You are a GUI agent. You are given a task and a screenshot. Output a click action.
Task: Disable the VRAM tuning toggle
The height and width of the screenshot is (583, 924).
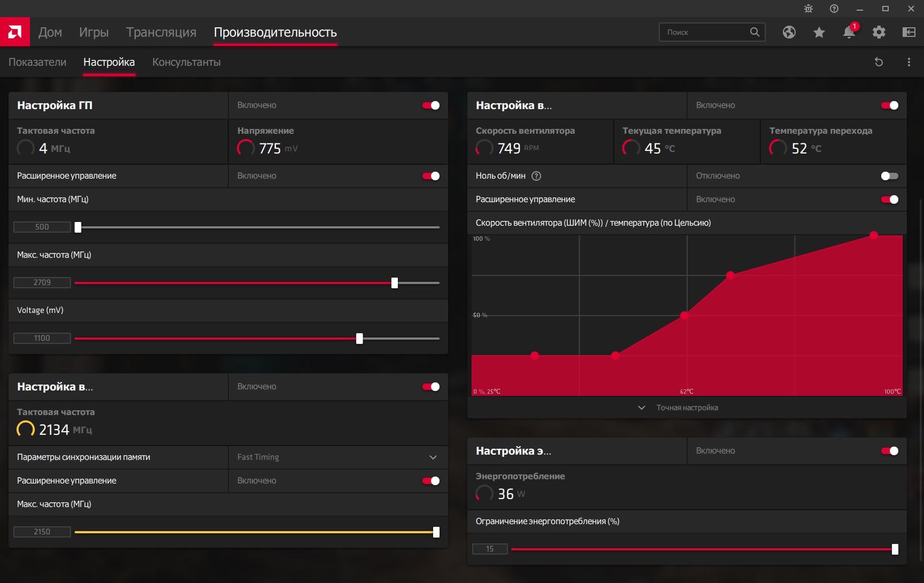coord(431,387)
